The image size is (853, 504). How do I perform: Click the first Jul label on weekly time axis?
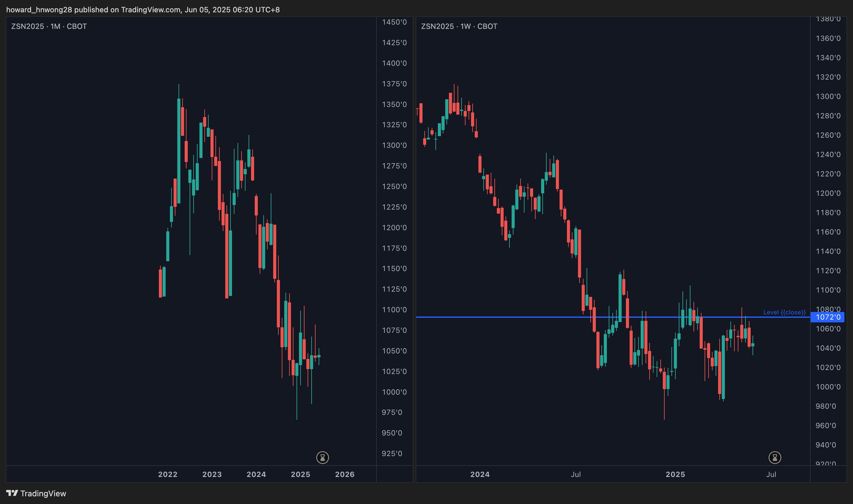tap(576, 474)
